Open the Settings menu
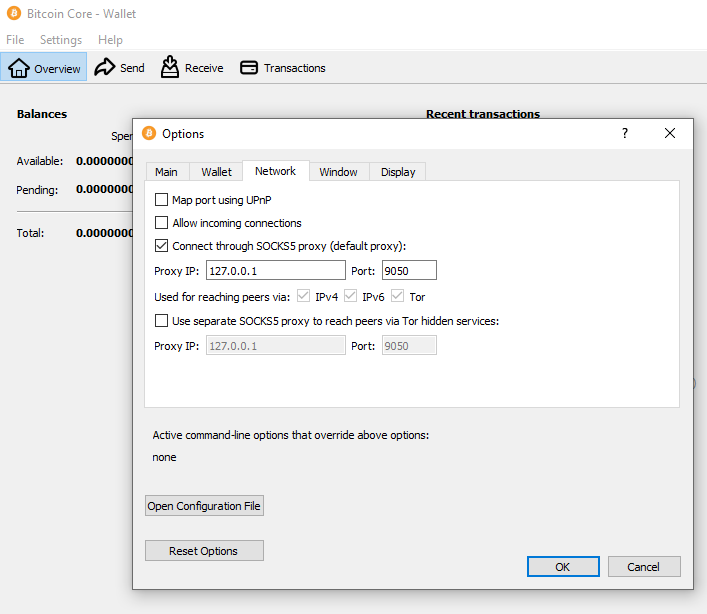 [61, 40]
